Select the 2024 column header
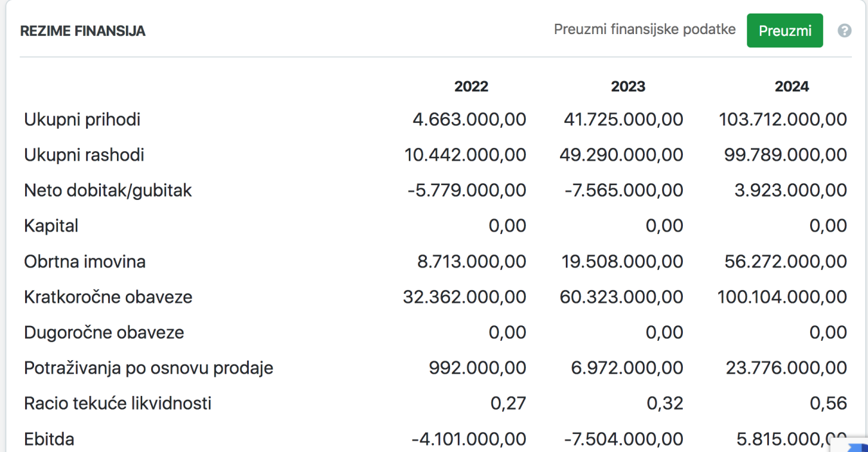 (791, 86)
